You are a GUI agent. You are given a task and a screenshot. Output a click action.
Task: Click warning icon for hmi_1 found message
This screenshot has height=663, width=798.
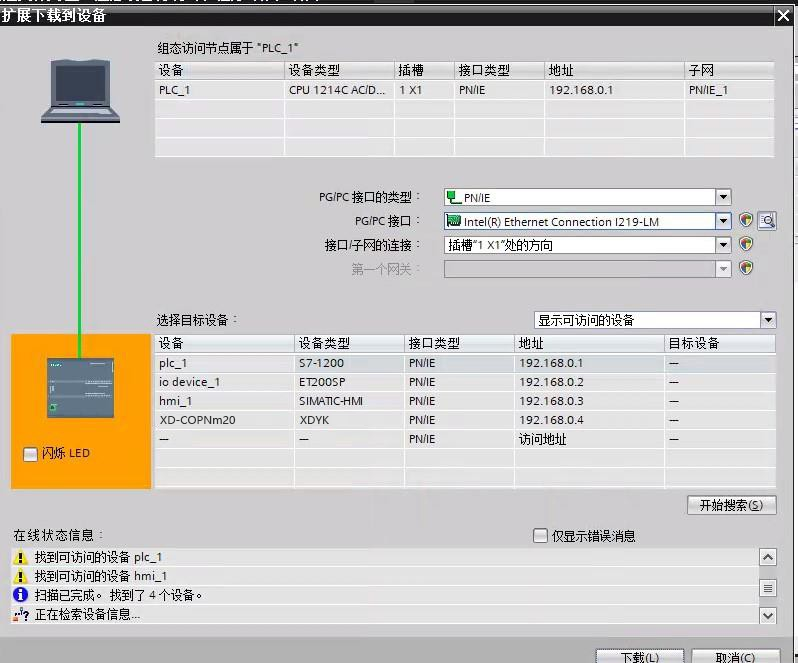click(20, 576)
